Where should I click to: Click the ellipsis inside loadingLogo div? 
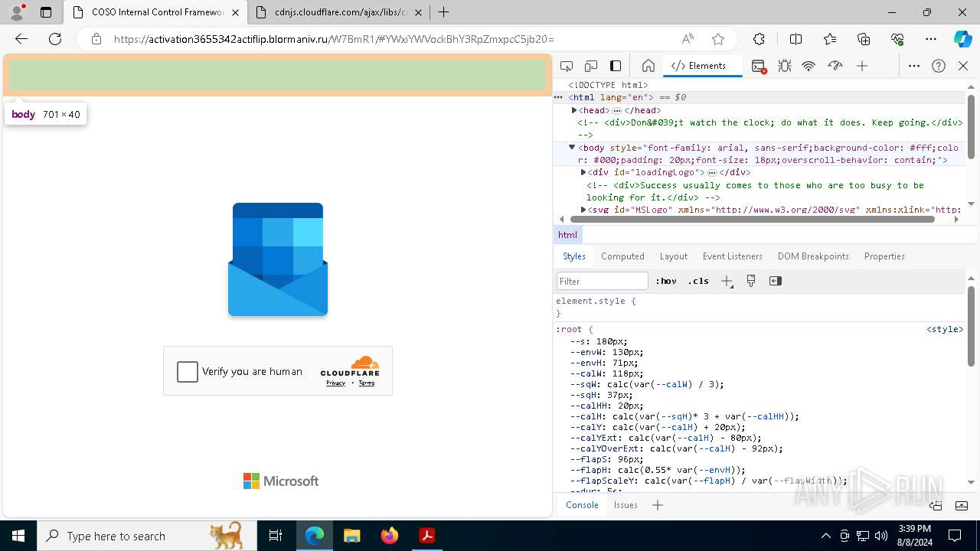pyautogui.click(x=712, y=173)
